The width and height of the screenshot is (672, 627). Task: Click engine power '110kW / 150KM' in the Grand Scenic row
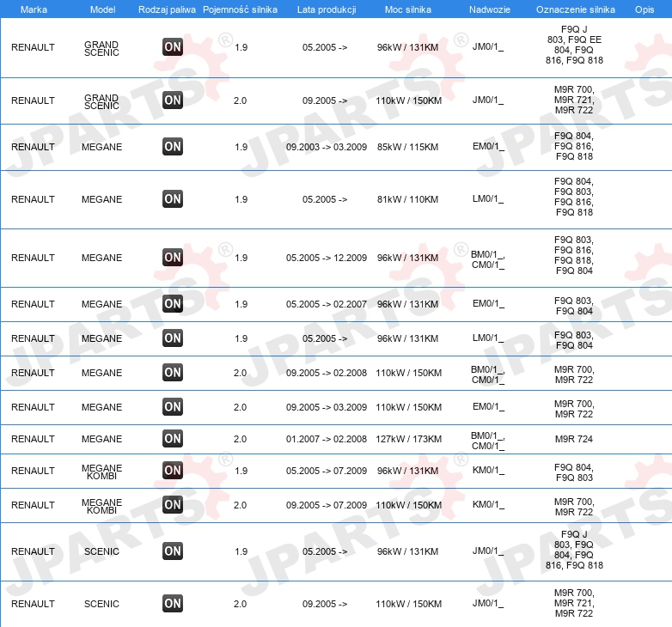pyautogui.click(x=408, y=100)
